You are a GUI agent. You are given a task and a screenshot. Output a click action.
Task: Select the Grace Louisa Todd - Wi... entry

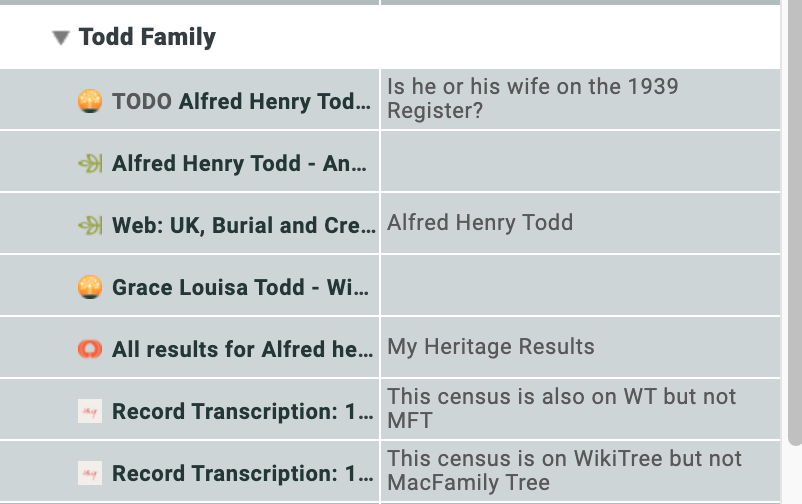[241, 288]
